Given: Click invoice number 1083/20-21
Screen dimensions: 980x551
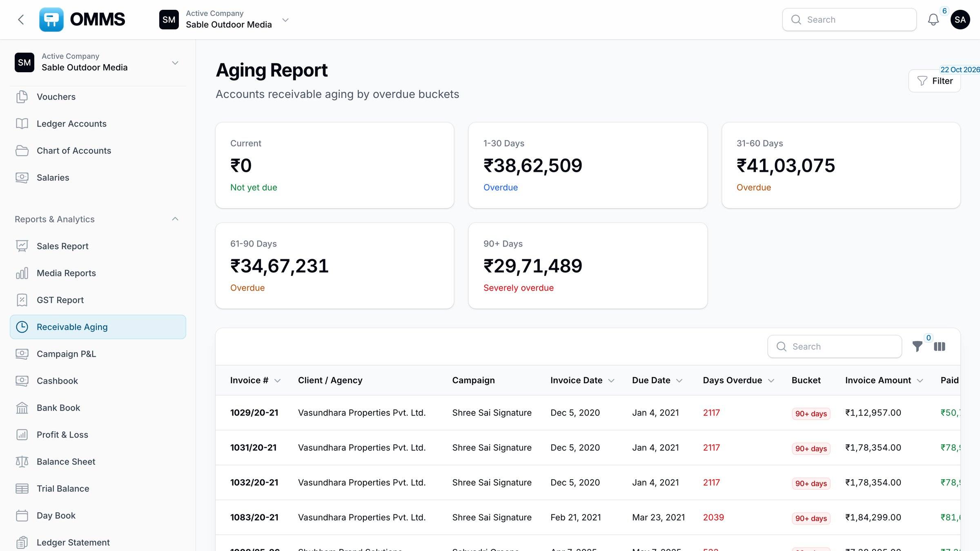Looking at the screenshot, I should pyautogui.click(x=254, y=518).
